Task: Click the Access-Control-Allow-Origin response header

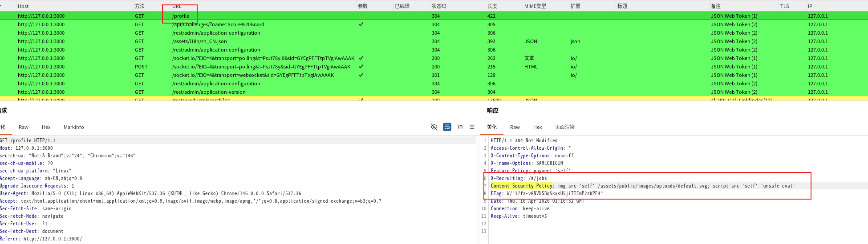Action: click(x=531, y=148)
